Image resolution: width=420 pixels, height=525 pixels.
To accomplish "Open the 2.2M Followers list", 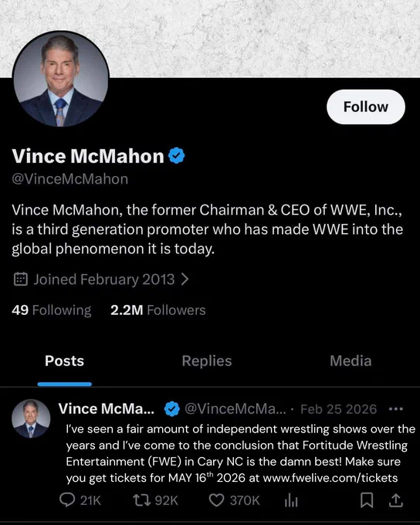I will pyautogui.click(x=157, y=310).
